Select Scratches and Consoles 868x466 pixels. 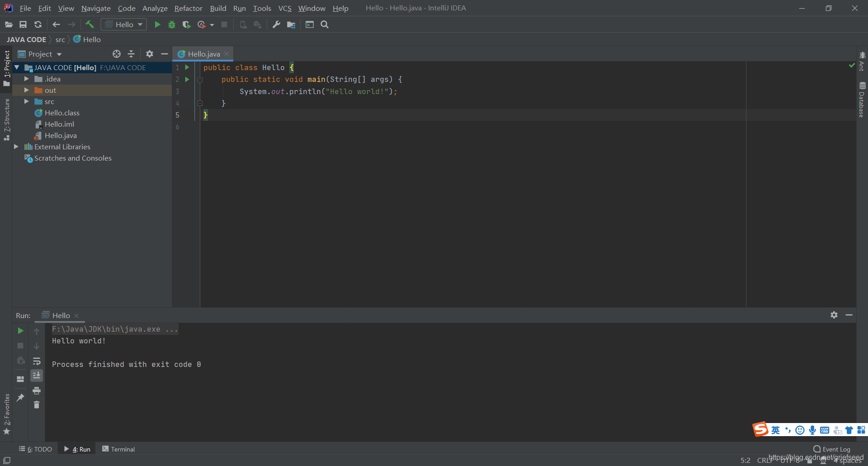point(73,158)
